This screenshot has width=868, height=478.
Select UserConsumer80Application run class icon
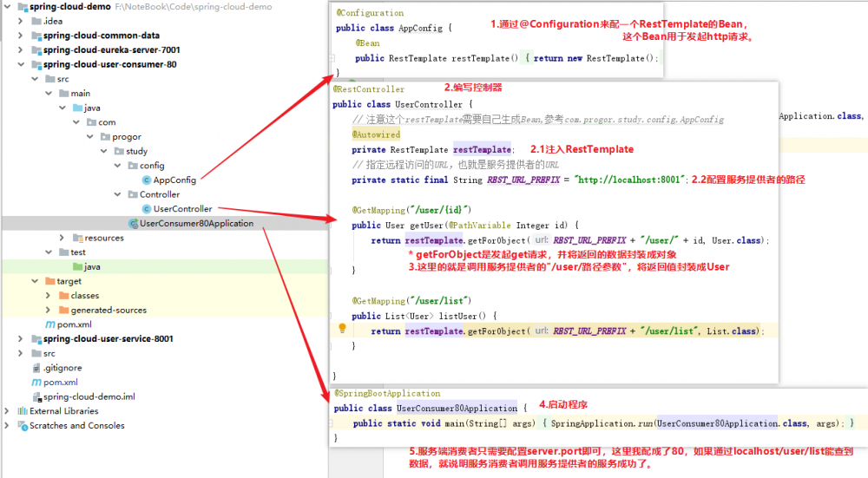coord(134,224)
